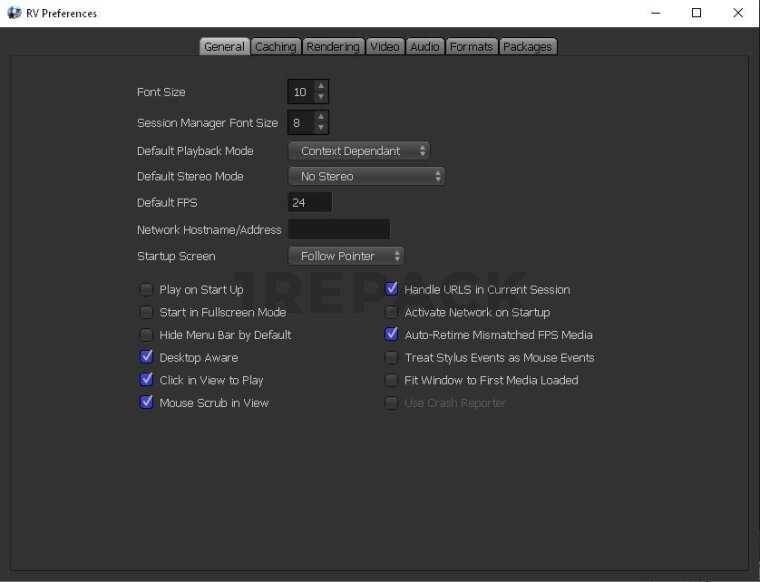This screenshot has width=760, height=582.
Task: Go to the Packages tab
Action: click(527, 46)
